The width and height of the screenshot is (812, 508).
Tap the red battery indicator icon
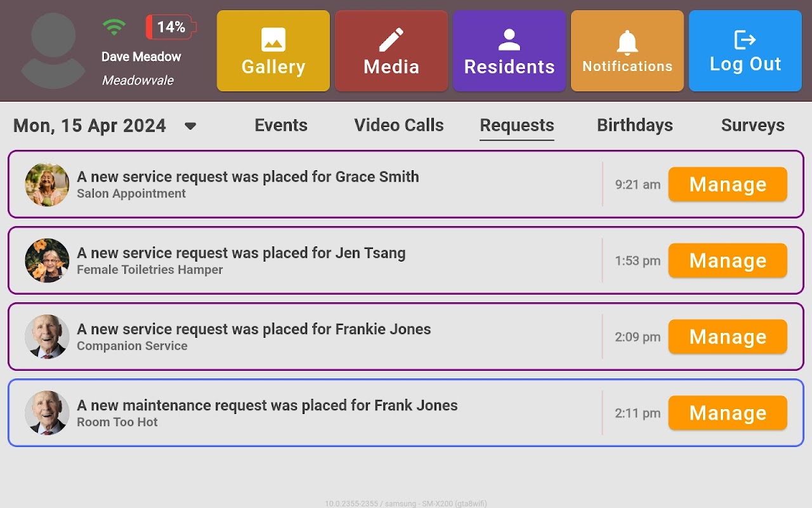(171, 27)
